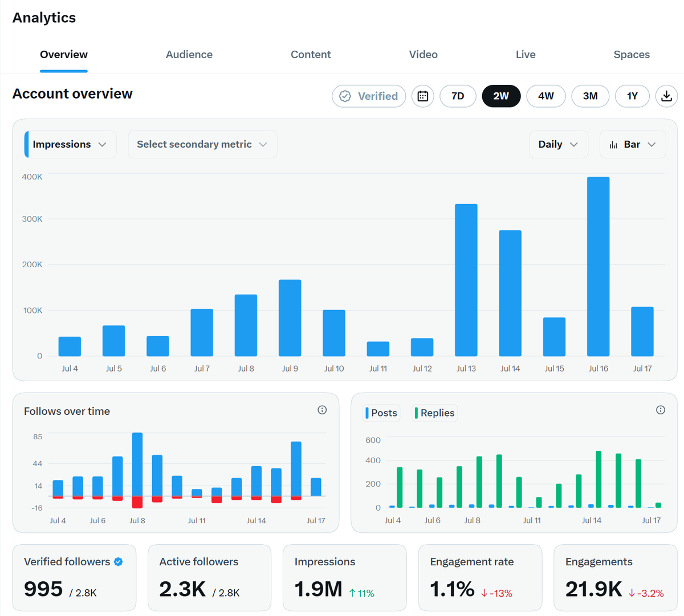Open info icon on Follows over time
684x616 pixels.
[322, 410]
